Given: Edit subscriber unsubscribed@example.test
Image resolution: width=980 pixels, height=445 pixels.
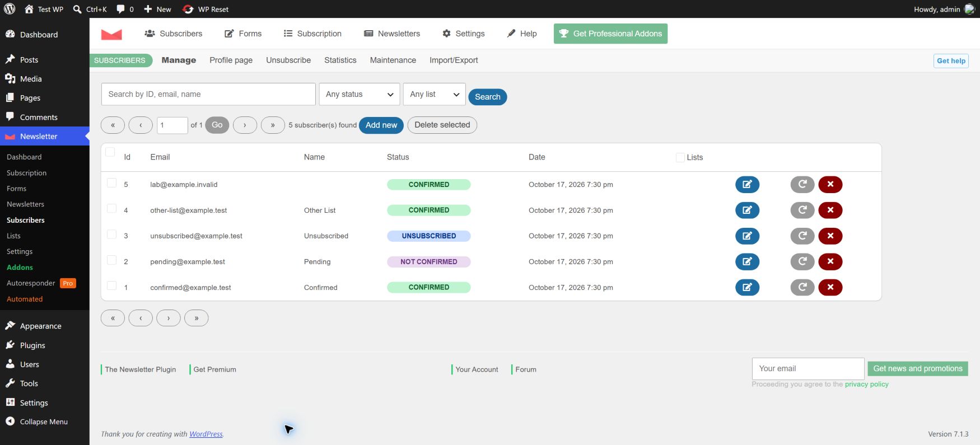Looking at the screenshot, I should tap(747, 236).
